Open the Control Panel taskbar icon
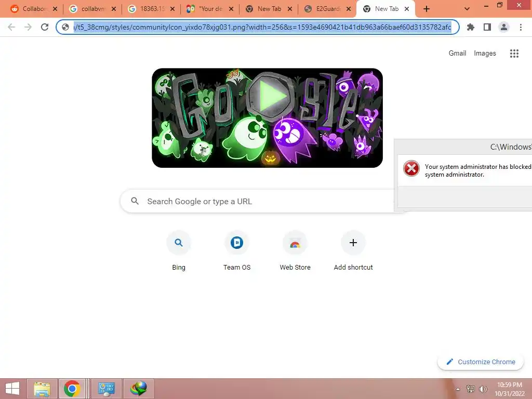 point(106,389)
